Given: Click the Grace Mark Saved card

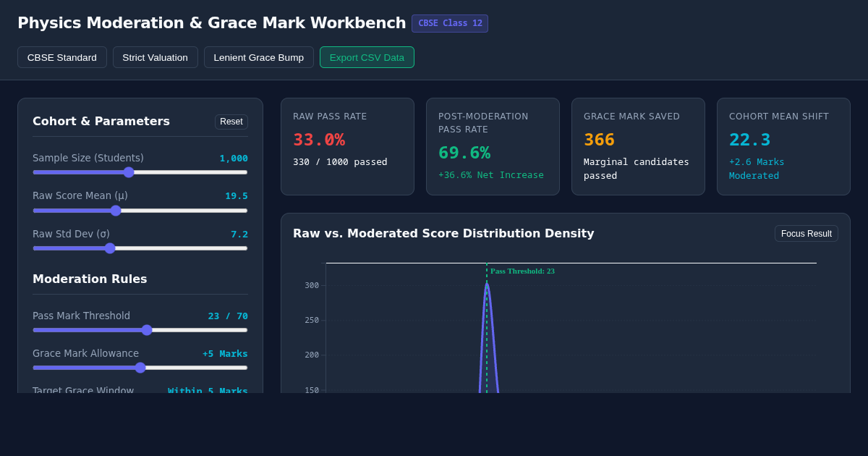Looking at the screenshot, I should pos(638,146).
